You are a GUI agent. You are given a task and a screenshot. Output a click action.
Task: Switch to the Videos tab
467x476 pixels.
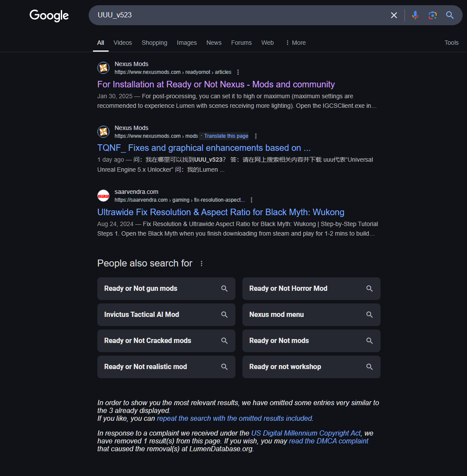coord(123,43)
